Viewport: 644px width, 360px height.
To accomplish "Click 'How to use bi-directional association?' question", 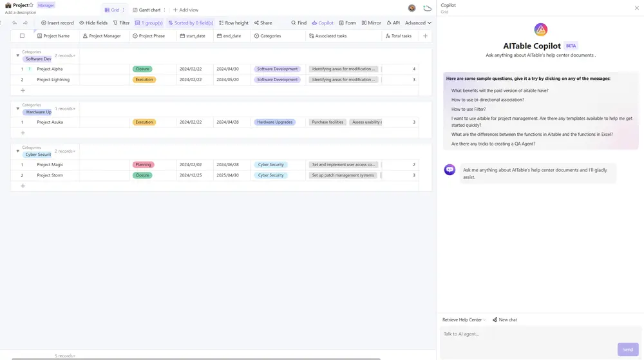I will tap(488, 100).
